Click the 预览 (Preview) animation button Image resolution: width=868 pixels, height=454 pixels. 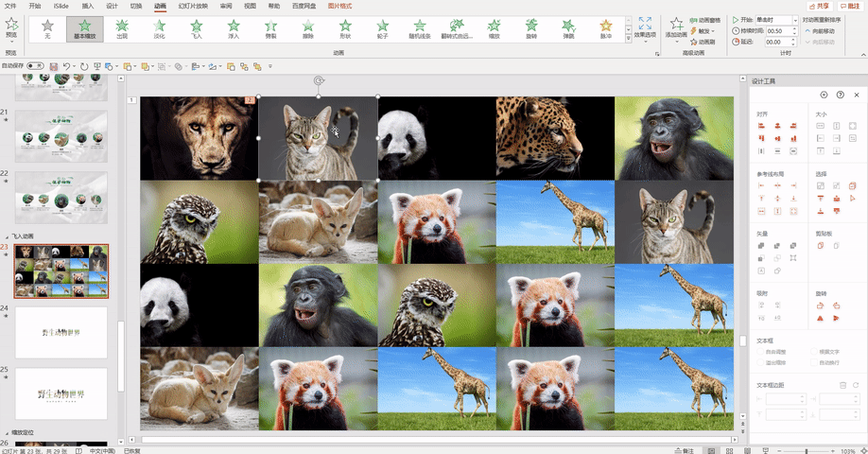coord(11,27)
